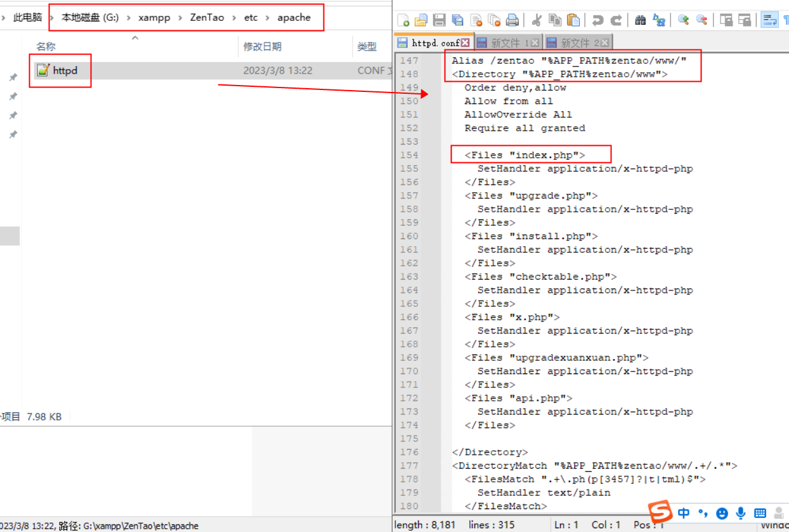
Task: Click the Zoom in magnifier icon
Action: coord(683,20)
